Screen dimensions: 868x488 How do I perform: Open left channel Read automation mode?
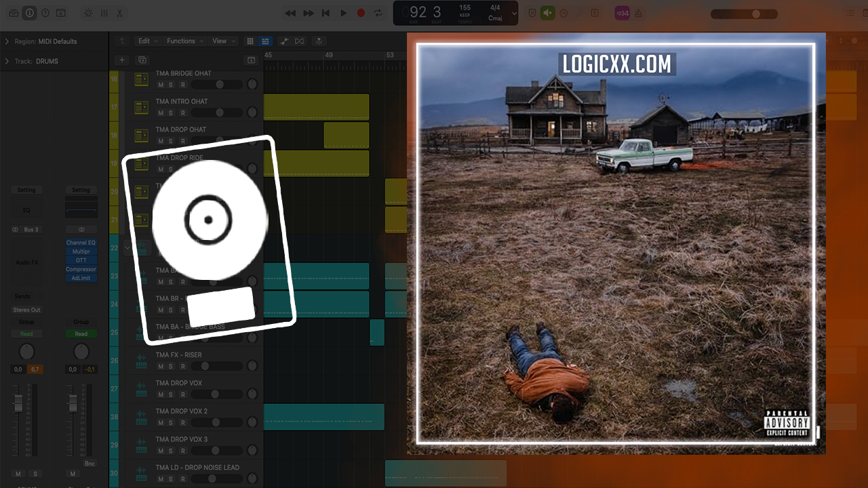click(26, 334)
